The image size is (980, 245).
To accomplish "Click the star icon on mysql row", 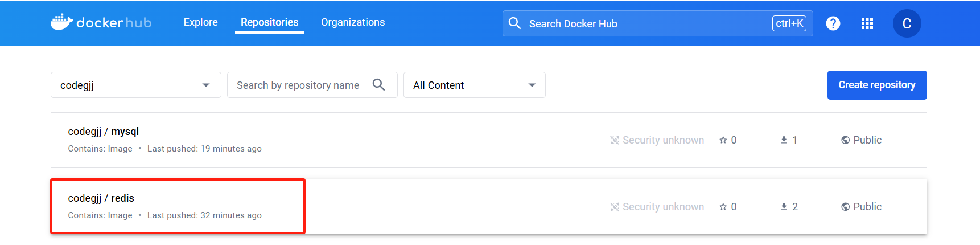I will click(x=723, y=140).
